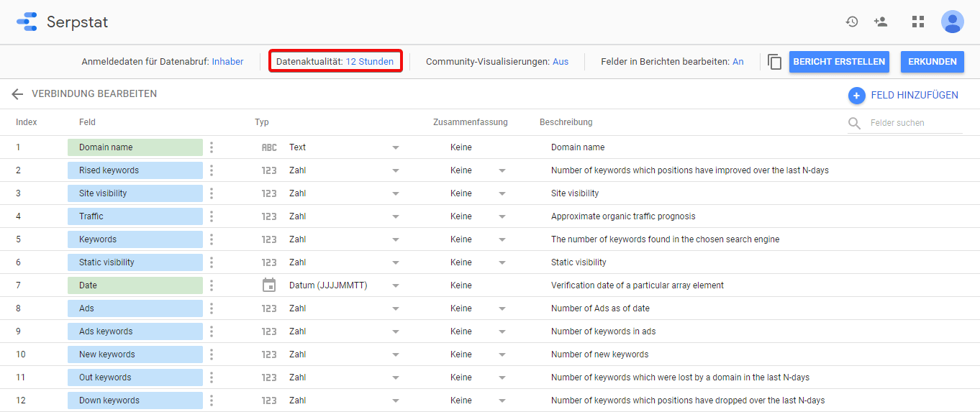Viewport: 980px width, 412px height.
Task: Click description 'Number of new keywords'
Action: click(x=599, y=354)
